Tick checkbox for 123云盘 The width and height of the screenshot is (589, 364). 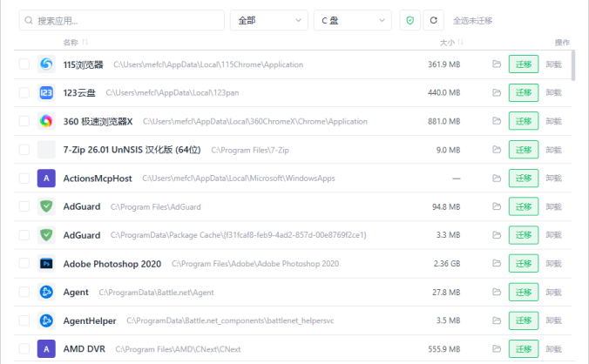24,92
